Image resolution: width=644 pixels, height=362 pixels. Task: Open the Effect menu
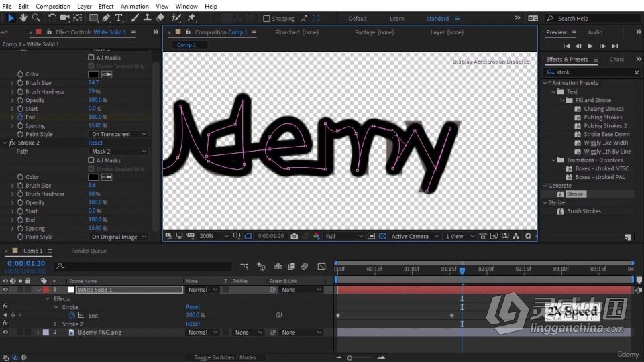[x=106, y=6]
